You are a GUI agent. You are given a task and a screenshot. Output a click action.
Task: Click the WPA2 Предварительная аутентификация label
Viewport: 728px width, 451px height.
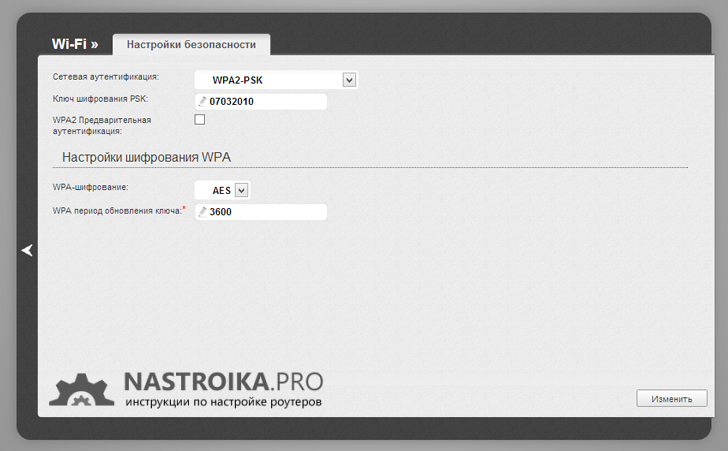coord(102,125)
